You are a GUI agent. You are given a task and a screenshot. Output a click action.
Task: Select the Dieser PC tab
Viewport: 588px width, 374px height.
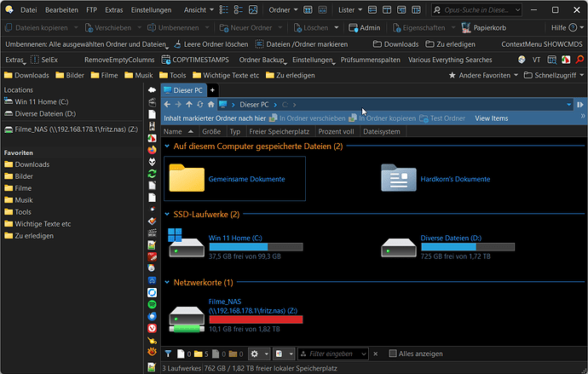(x=183, y=90)
